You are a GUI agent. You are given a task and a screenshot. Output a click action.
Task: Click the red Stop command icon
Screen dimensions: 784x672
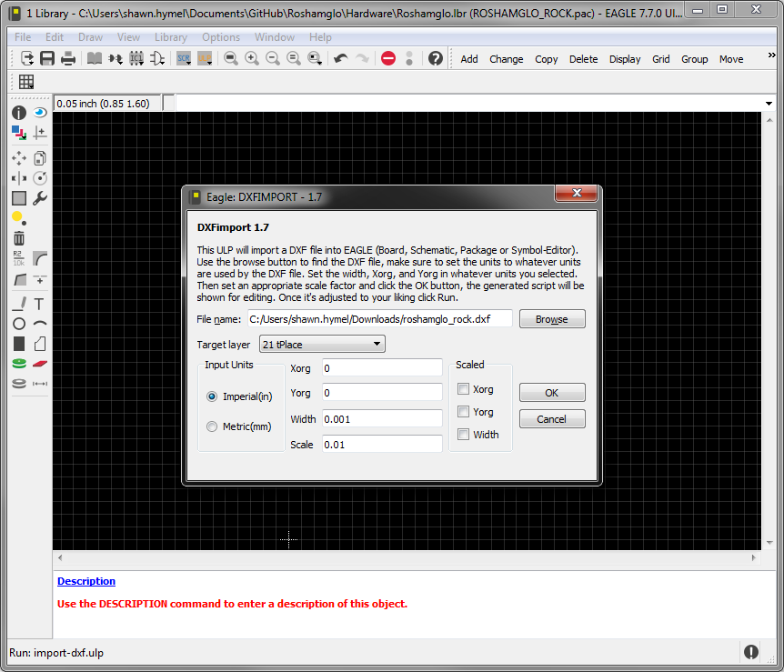pos(388,58)
